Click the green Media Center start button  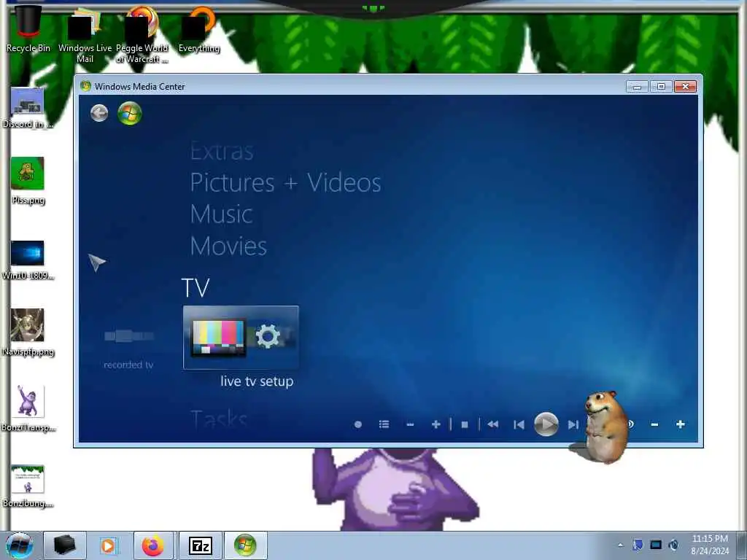click(x=130, y=113)
